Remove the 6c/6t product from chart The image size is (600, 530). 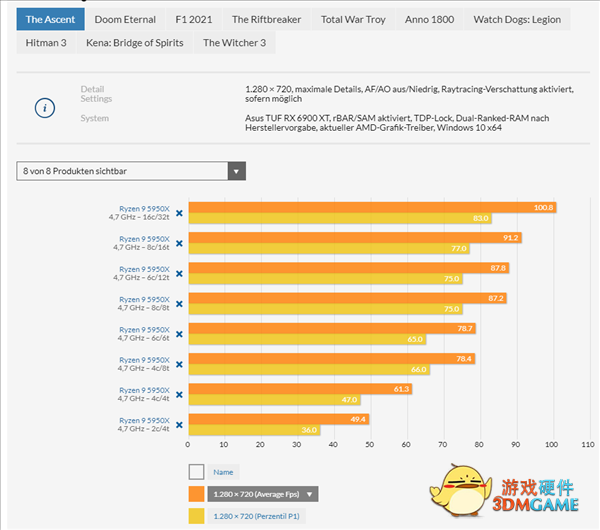coord(179,333)
